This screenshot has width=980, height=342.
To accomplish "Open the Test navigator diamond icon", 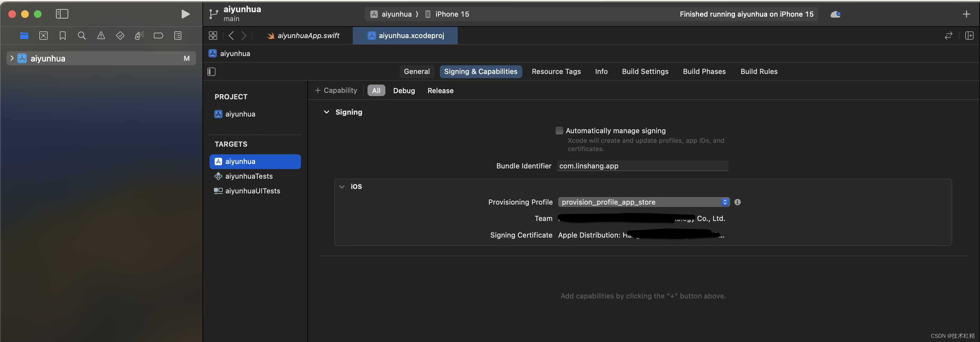I will (x=120, y=36).
